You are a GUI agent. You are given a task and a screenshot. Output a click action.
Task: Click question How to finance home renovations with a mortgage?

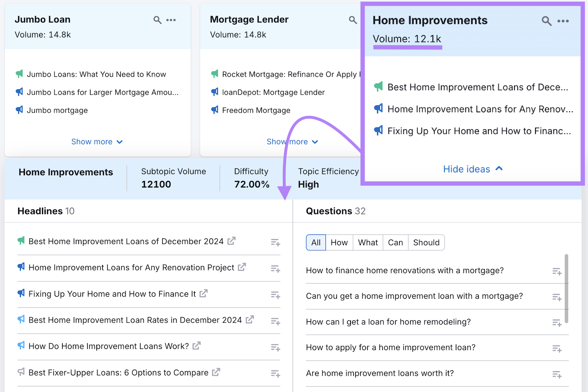pyautogui.click(x=405, y=271)
